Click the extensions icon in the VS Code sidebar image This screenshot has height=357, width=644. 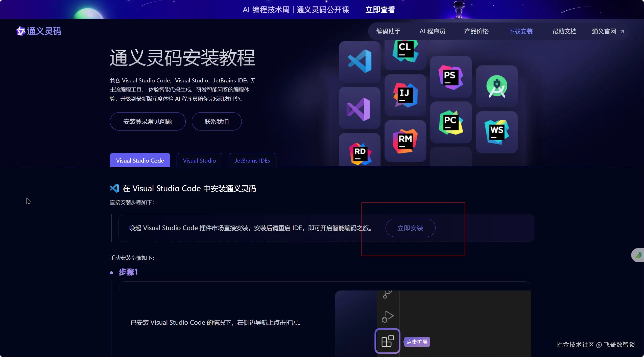[387, 341]
